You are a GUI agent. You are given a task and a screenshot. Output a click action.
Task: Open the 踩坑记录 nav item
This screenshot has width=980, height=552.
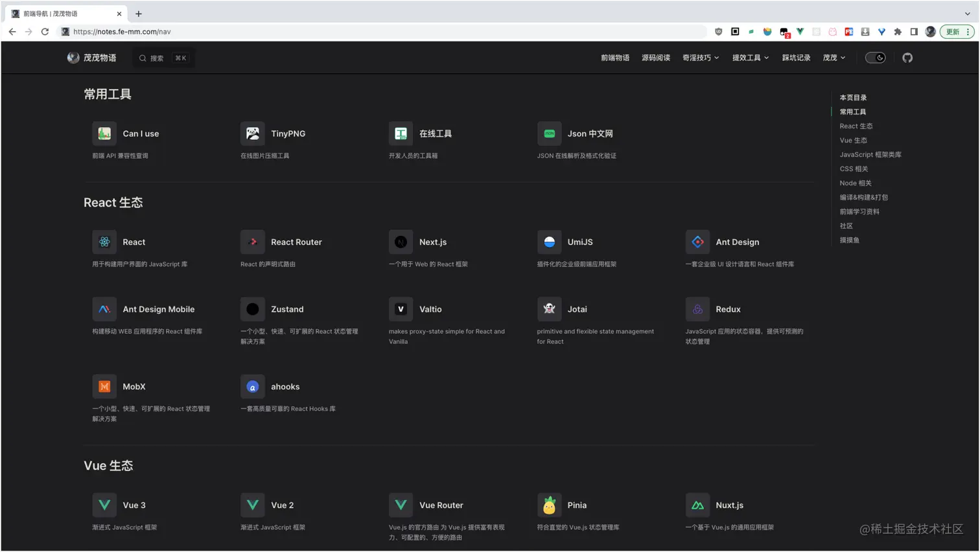[x=796, y=58]
